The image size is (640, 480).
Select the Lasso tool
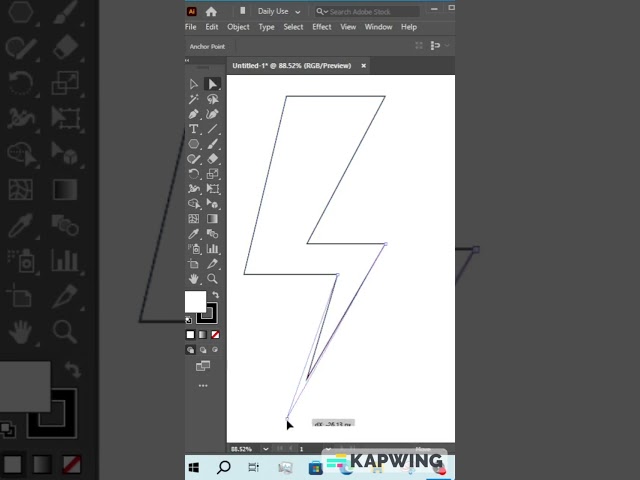pyautogui.click(x=212, y=99)
